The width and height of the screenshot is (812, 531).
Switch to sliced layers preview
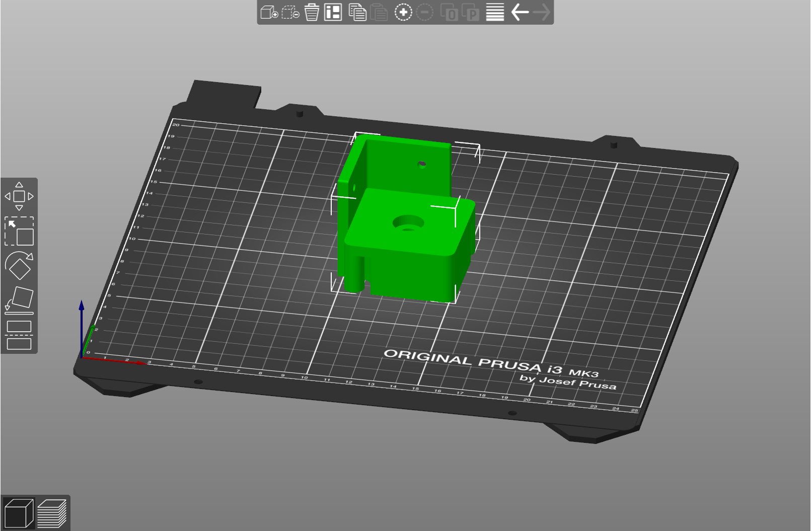[x=52, y=513]
